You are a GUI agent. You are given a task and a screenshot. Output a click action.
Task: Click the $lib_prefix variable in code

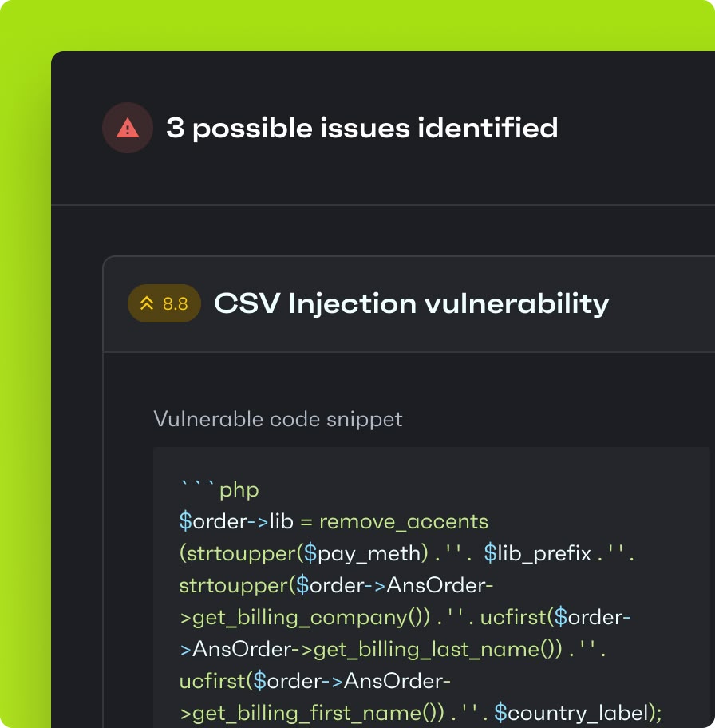coord(537,553)
